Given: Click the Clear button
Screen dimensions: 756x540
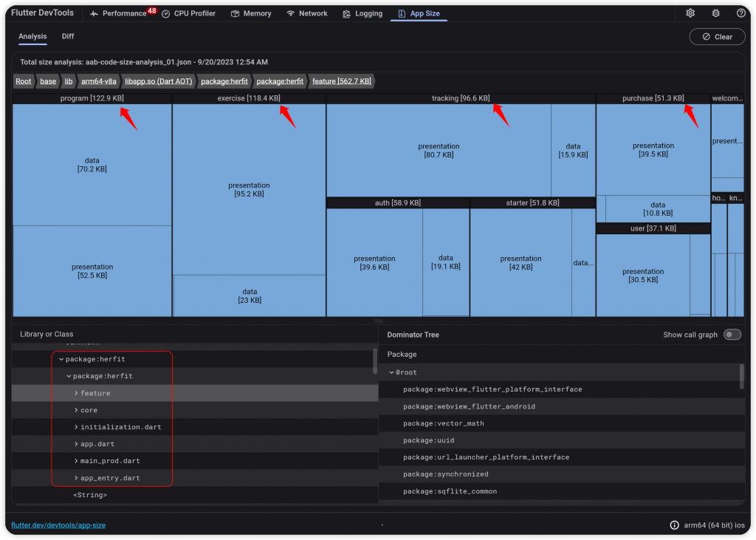Looking at the screenshot, I should click(x=717, y=37).
